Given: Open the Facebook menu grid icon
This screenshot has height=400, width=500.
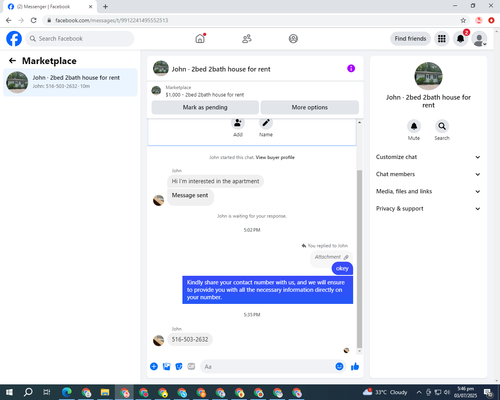Looking at the screenshot, I should 442,39.
